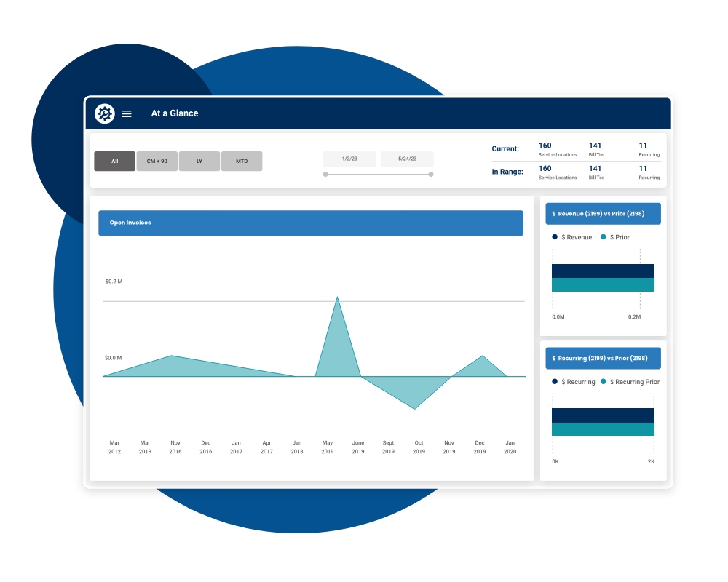This screenshot has width=728, height=582.
Task: Click the $ Recurring vs Prior header
Action: point(603,359)
